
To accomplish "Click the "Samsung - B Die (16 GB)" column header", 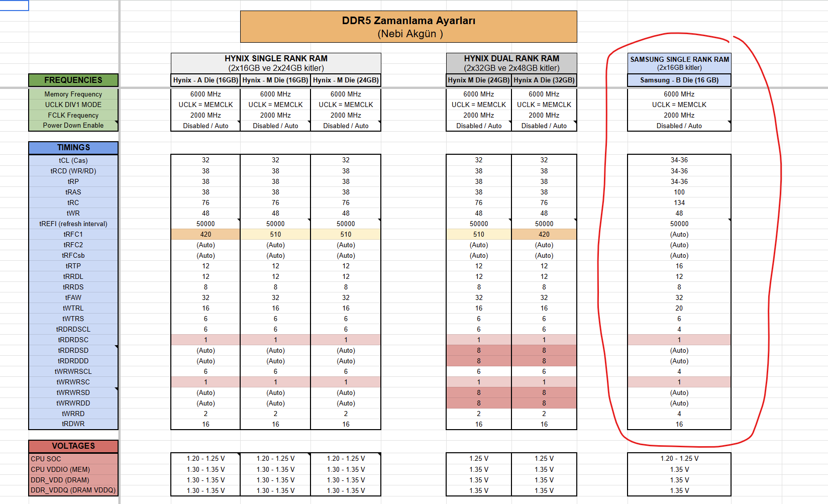I will coord(679,80).
